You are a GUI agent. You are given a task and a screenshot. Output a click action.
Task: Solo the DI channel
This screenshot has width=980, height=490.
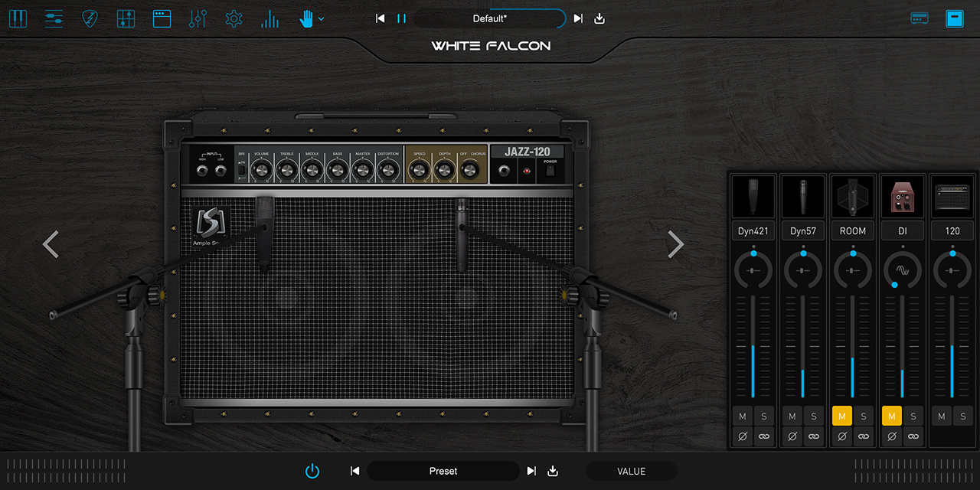pos(913,416)
